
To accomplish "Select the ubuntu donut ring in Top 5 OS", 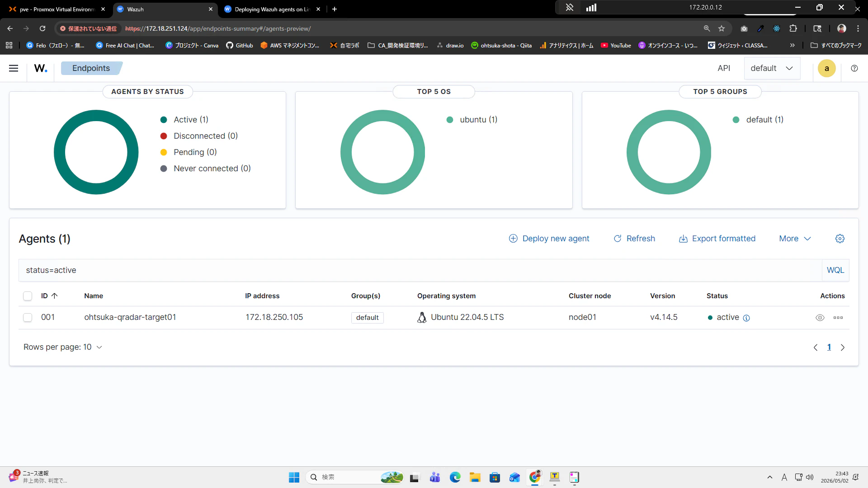I will coord(346,152).
